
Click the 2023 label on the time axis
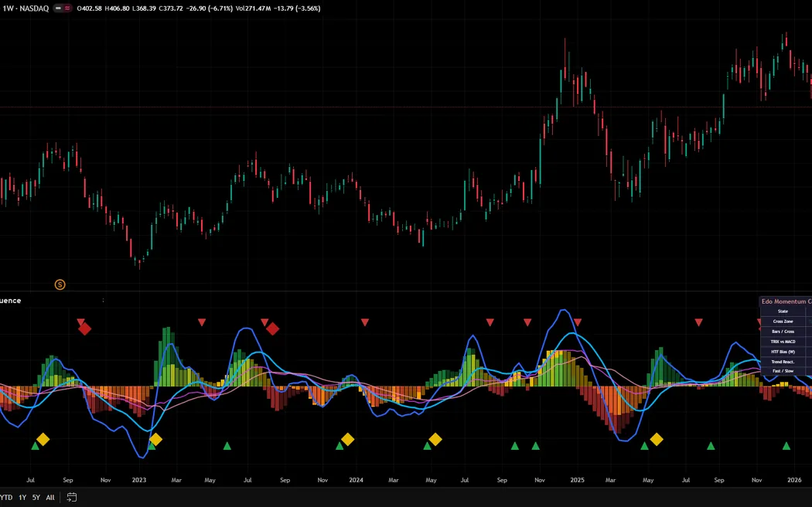tap(138, 480)
